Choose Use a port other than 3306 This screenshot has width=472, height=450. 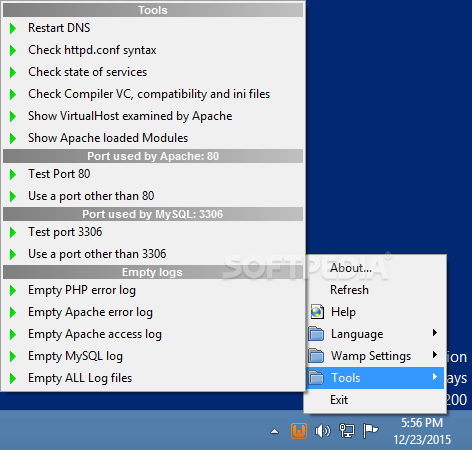(x=153, y=254)
